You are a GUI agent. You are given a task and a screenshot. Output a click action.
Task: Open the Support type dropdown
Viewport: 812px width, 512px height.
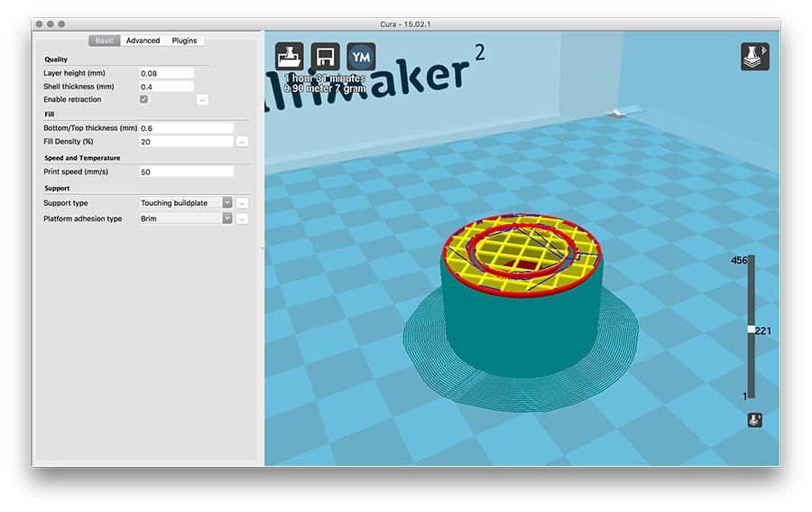186,202
